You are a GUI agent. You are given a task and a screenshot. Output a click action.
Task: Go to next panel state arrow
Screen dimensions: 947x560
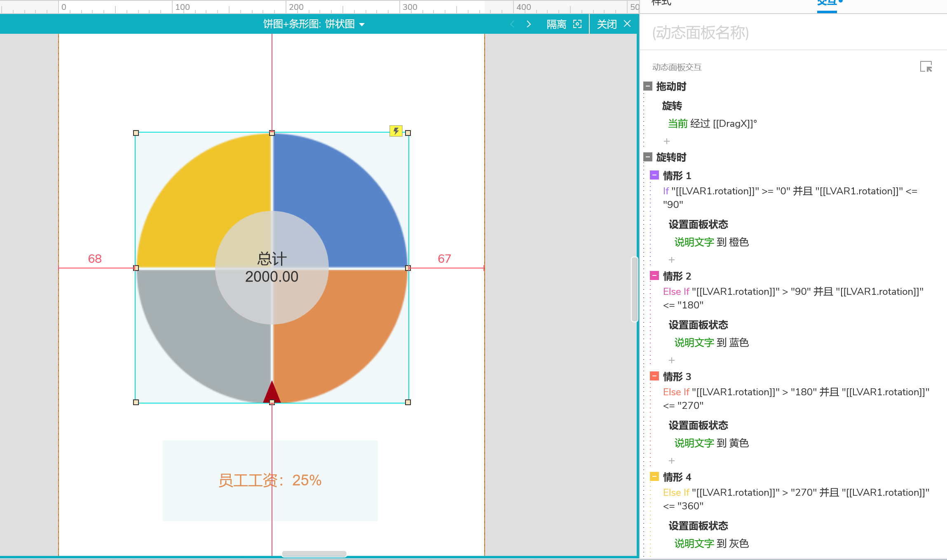point(529,24)
